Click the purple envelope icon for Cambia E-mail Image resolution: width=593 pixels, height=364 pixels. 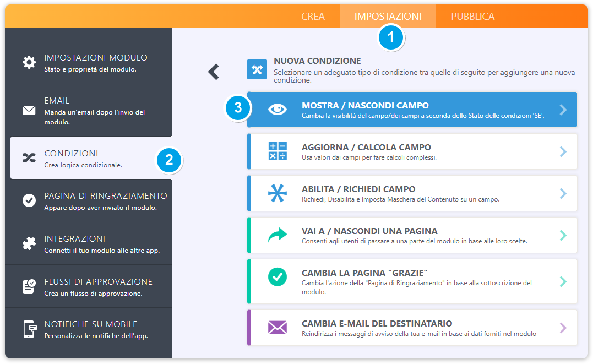(277, 328)
